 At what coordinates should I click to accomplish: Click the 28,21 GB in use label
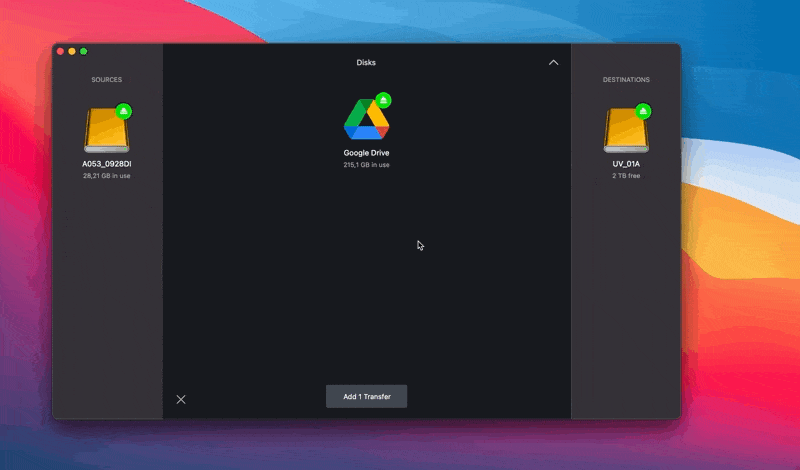click(107, 176)
